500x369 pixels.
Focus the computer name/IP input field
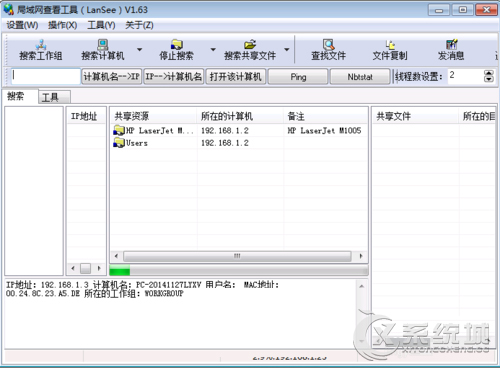click(45, 76)
